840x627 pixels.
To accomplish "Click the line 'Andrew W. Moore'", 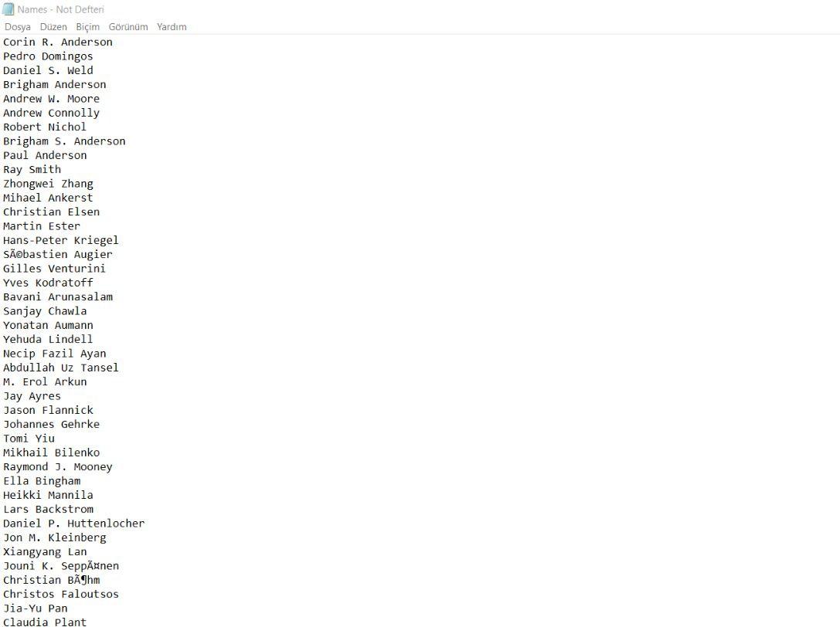I will pyautogui.click(x=52, y=99).
